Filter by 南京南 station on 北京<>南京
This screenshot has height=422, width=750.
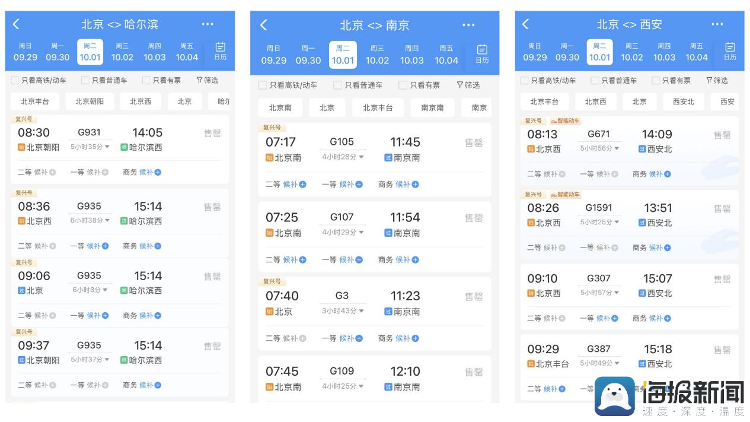click(432, 107)
